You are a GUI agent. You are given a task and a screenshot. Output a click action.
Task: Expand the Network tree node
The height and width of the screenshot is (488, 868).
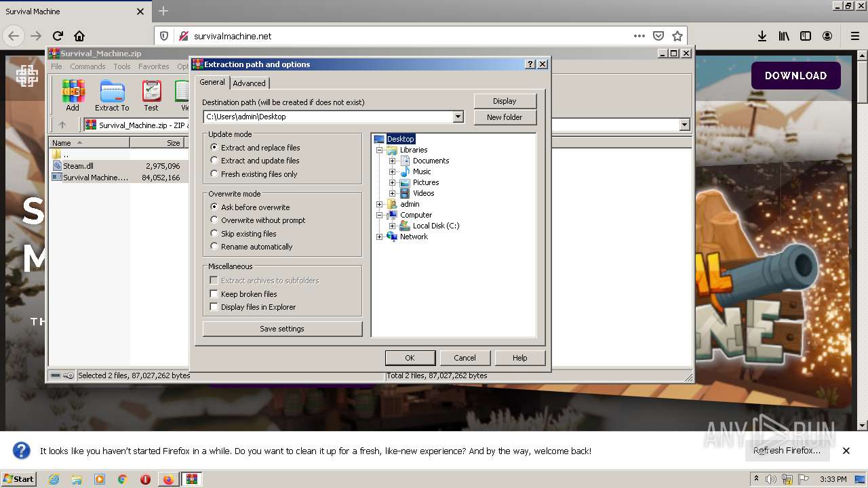[380, 237]
